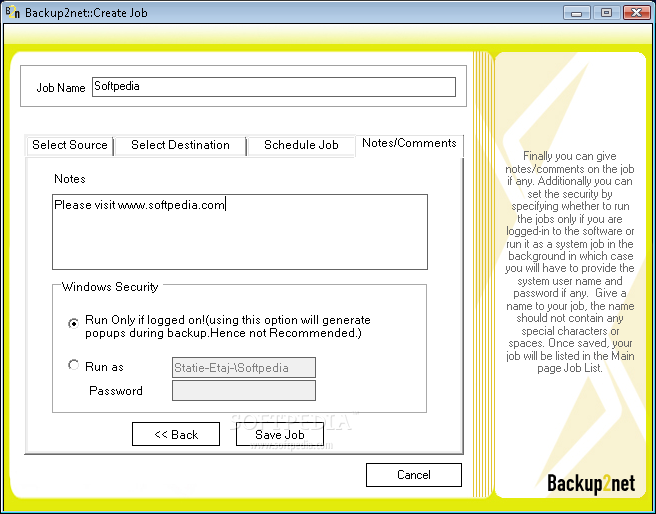Click the << Back button
Screen dimensions: 656x514
[x=176, y=434]
